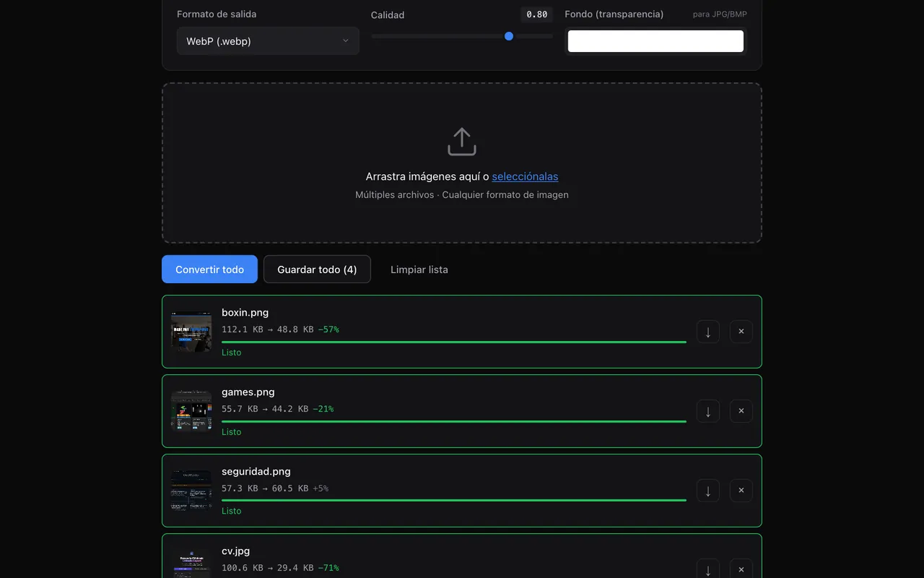Click the +5% size change value
Viewport: 924px width, 578px height.
[321, 488]
